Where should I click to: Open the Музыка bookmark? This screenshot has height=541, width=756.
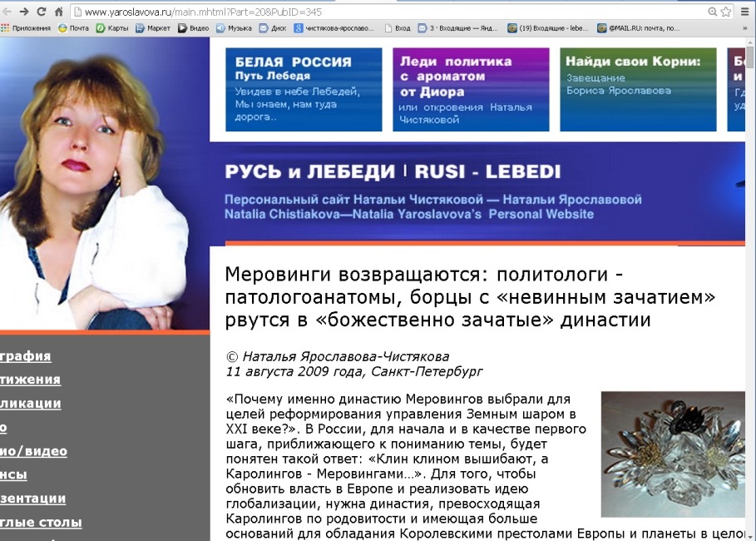pos(234,28)
